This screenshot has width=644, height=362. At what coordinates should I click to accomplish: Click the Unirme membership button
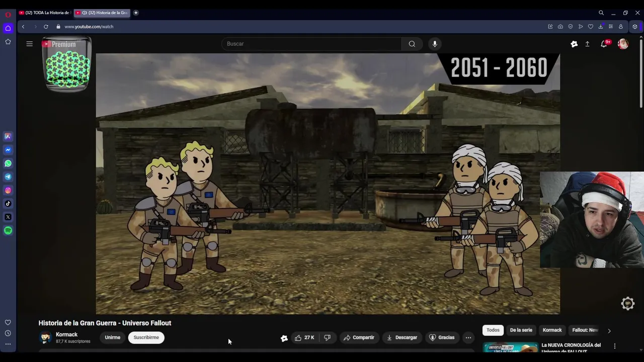pos(113,337)
